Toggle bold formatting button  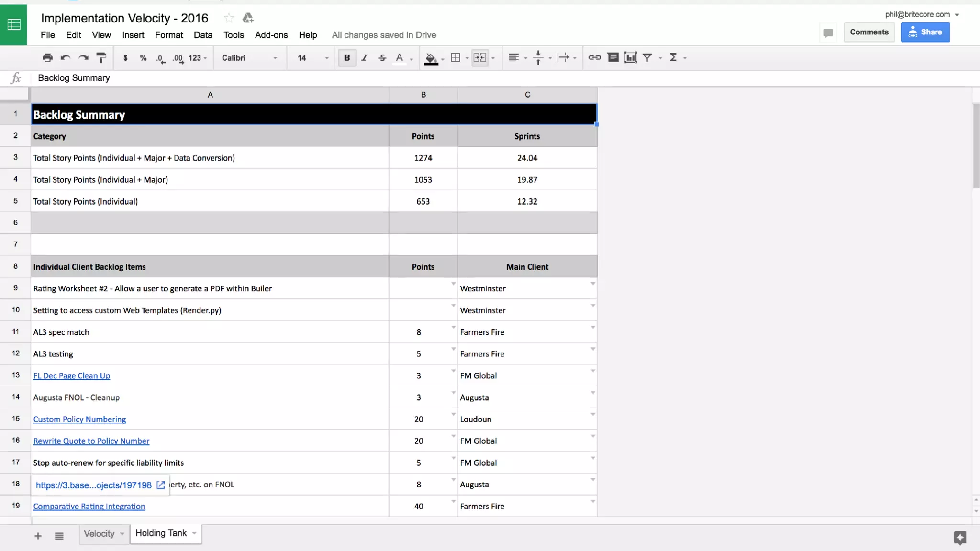(x=347, y=58)
